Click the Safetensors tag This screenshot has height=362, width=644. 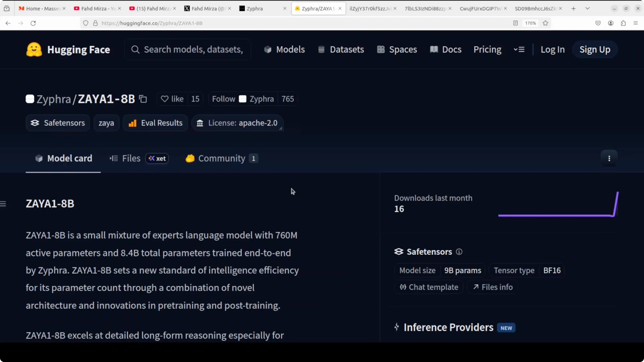[58, 123]
